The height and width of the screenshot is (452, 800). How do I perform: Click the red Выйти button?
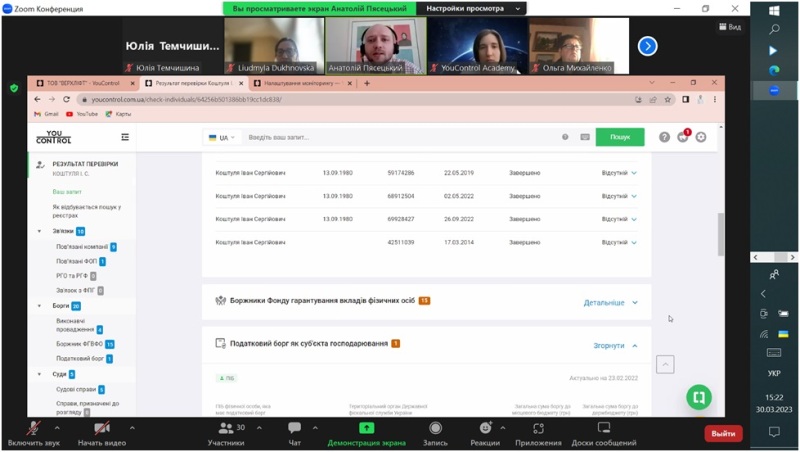(722, 433)
